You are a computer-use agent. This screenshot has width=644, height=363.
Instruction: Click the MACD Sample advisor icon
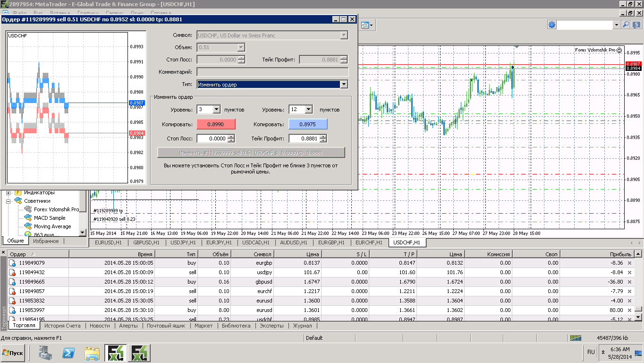click(x=28, y=218)
